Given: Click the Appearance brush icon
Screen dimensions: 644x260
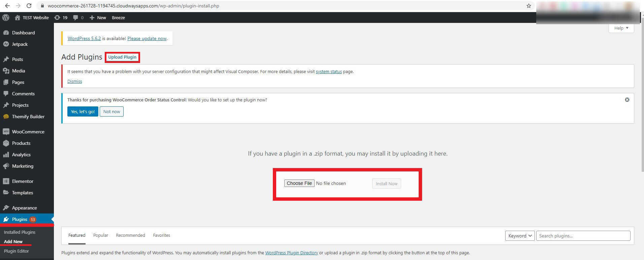Looking at the screenshot, I should pyautogui.click(x=6, y=208).
